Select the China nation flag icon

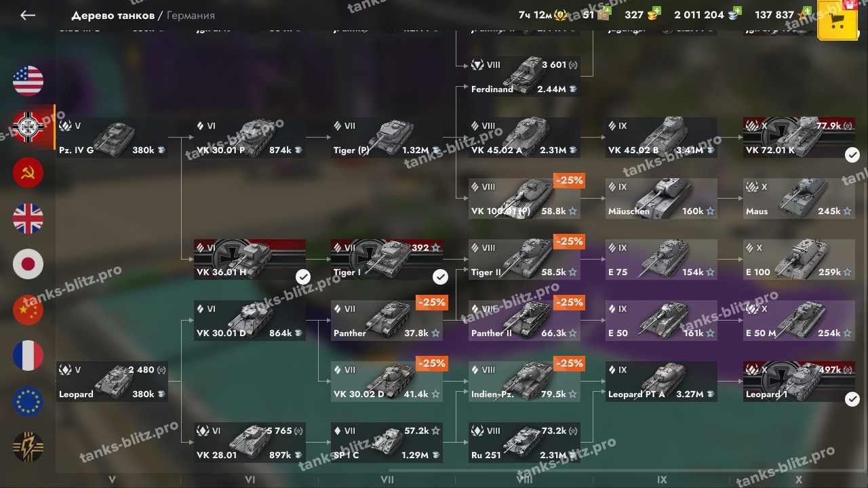pyautogui.click(x=28, y=310)
